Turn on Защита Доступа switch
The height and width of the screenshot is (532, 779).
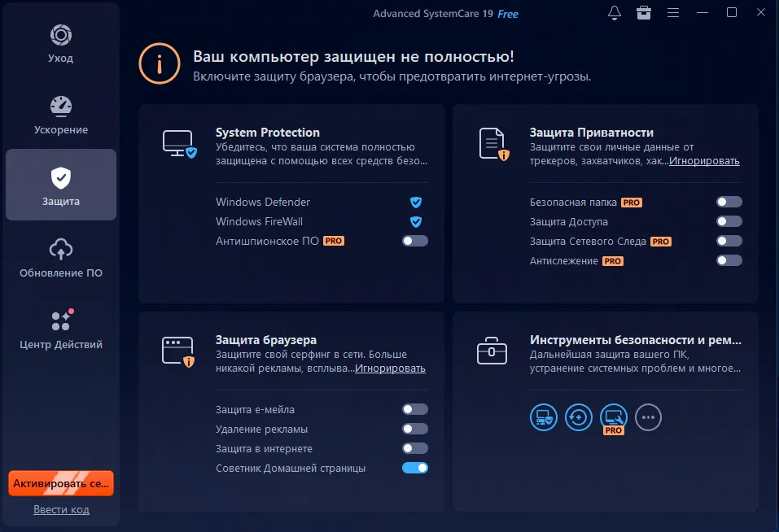tap(729, 221)
